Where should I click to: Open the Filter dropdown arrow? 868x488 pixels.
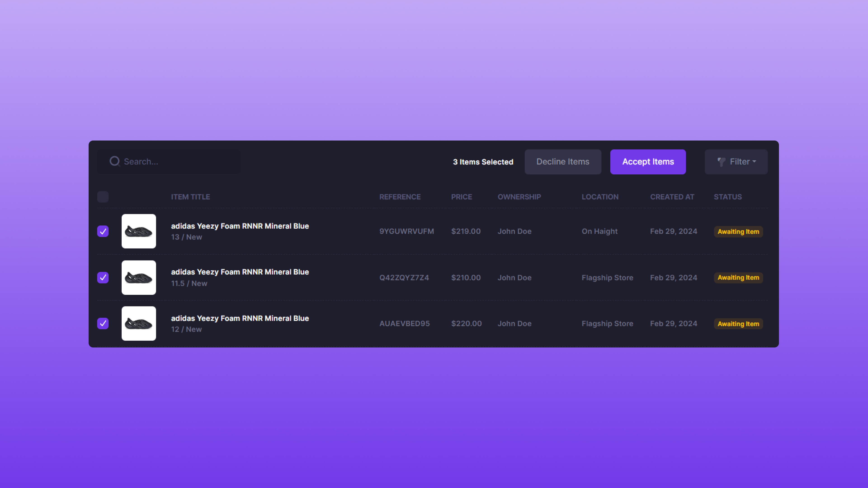tap(754, 162)
